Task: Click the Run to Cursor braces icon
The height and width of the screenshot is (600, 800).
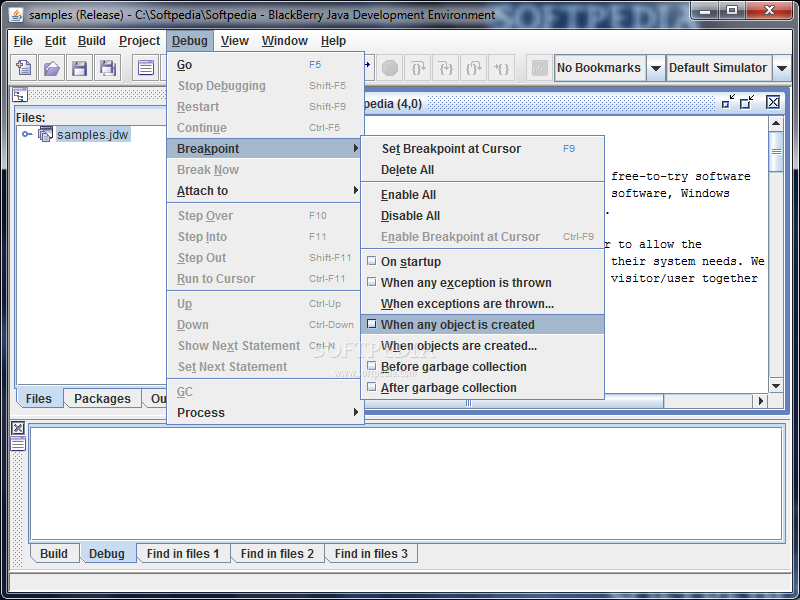Action: point(502,68)
